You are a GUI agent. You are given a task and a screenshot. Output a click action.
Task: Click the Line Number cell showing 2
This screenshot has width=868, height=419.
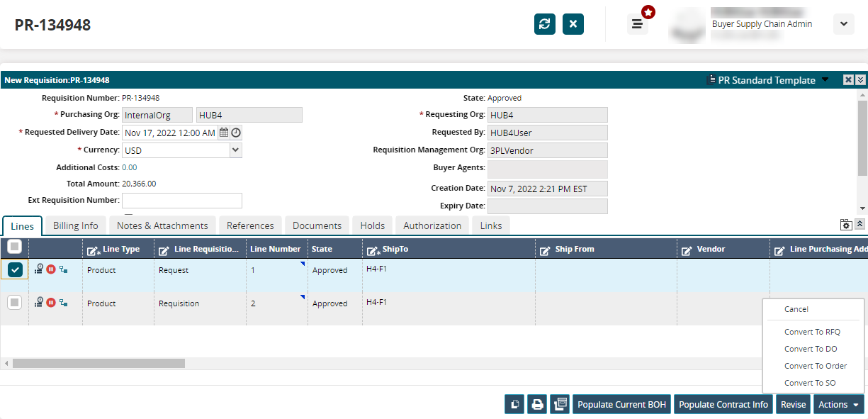(276, 308)
